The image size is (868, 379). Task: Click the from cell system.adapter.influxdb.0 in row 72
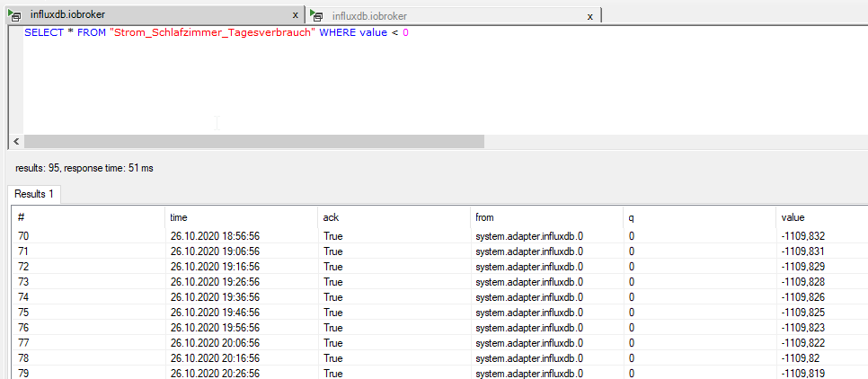point(530,267)
